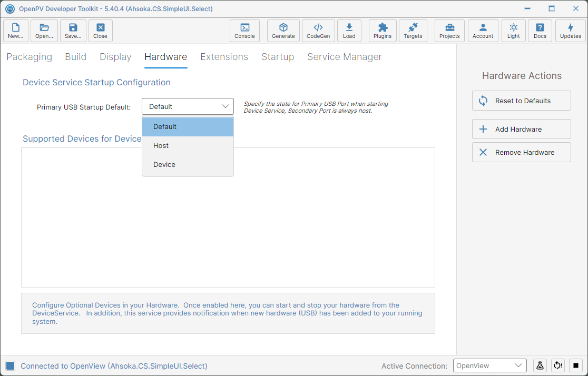The image size is (588, 376).
Task: Switch to the Packaging tab
Action: coord(30,56)
